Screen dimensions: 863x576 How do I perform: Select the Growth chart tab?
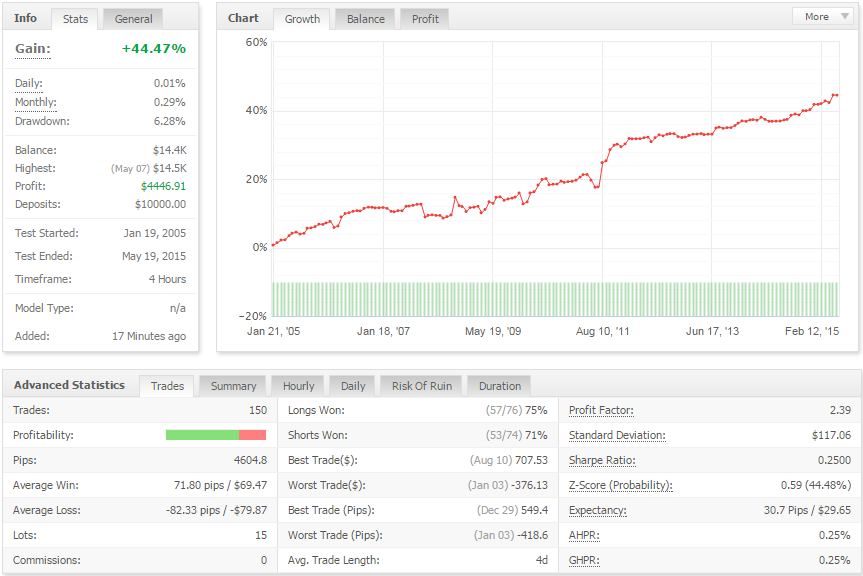click(x=302, y=19)
